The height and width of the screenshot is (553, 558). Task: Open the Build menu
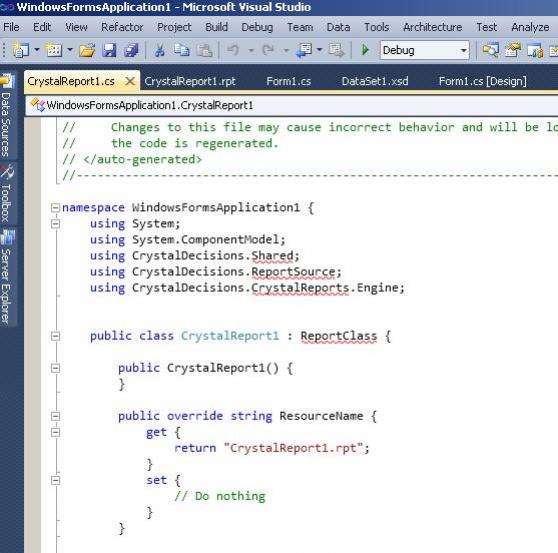point(216,27)
